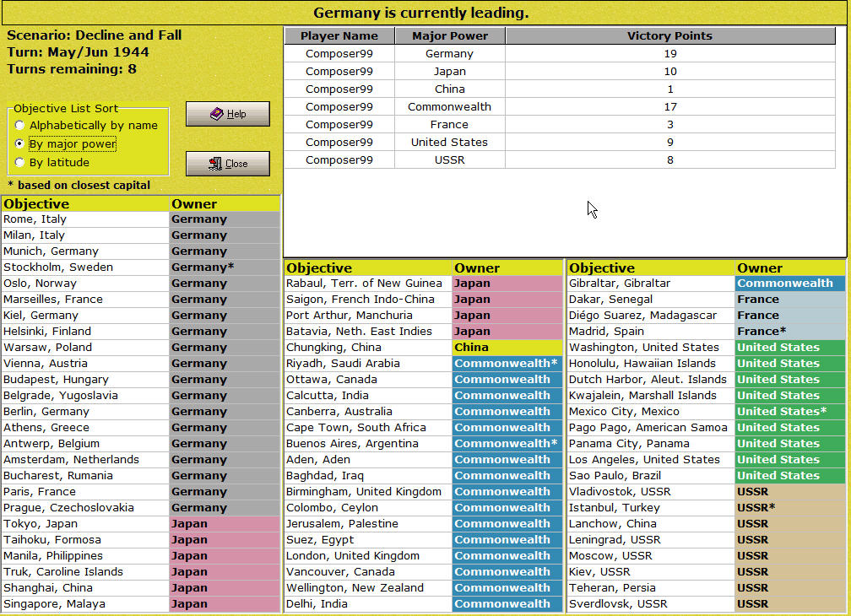Click the Stockholm, Sweden objective

pyautogui.click(x=85, y=267)
